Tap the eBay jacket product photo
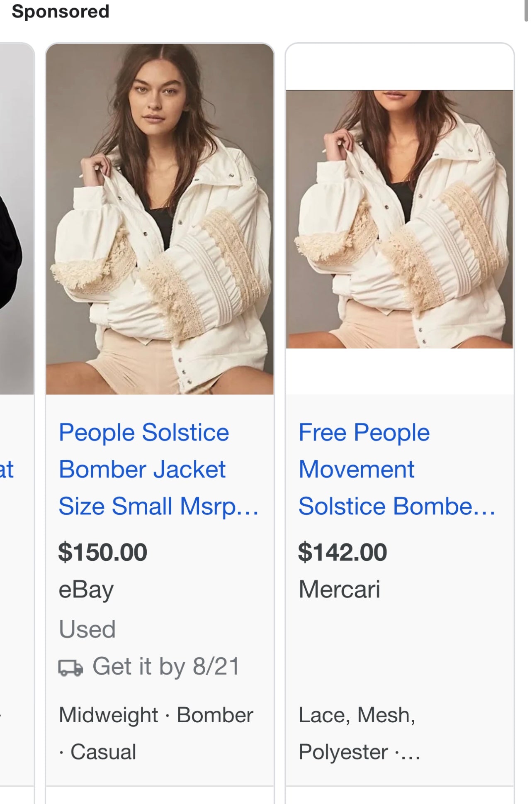 coord(160,219)
